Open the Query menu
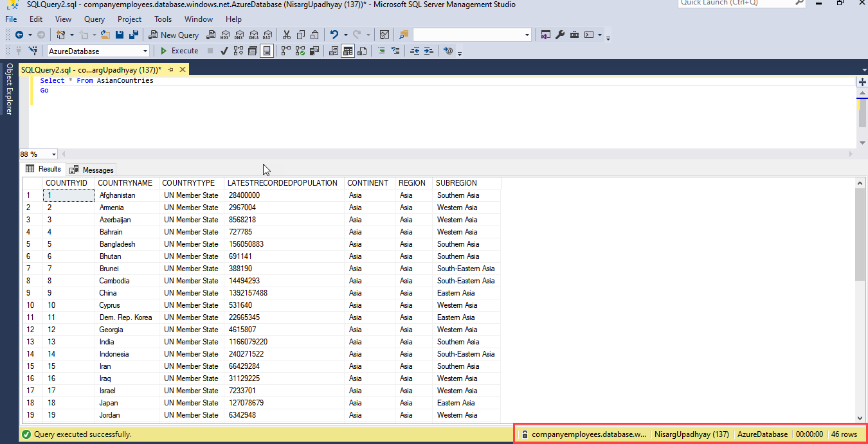Image resolution: width=868 pixels, height=444 pixels. point(95,19)
